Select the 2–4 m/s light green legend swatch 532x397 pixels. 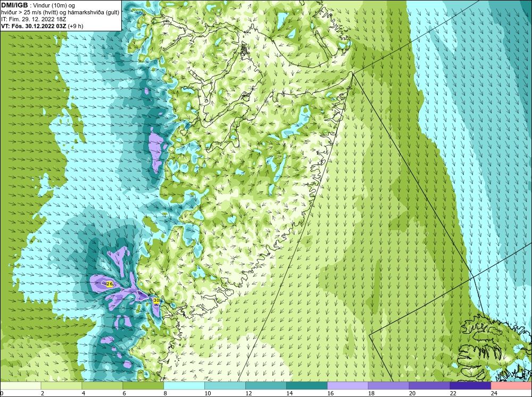pos(61,386)
